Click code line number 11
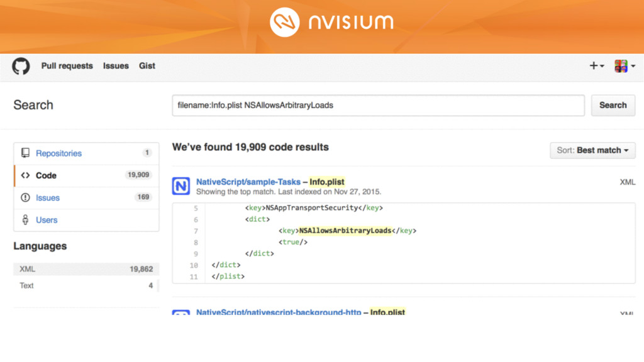 click(194, 277)
